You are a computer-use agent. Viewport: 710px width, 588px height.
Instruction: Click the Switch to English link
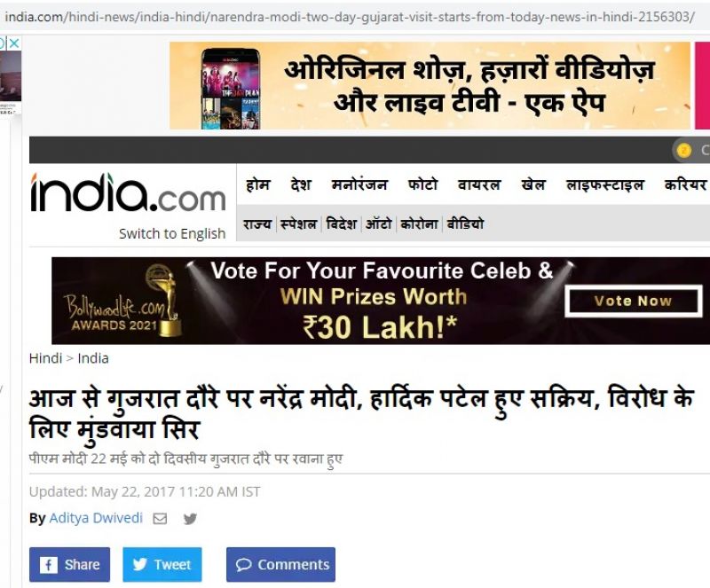(172, 233)
